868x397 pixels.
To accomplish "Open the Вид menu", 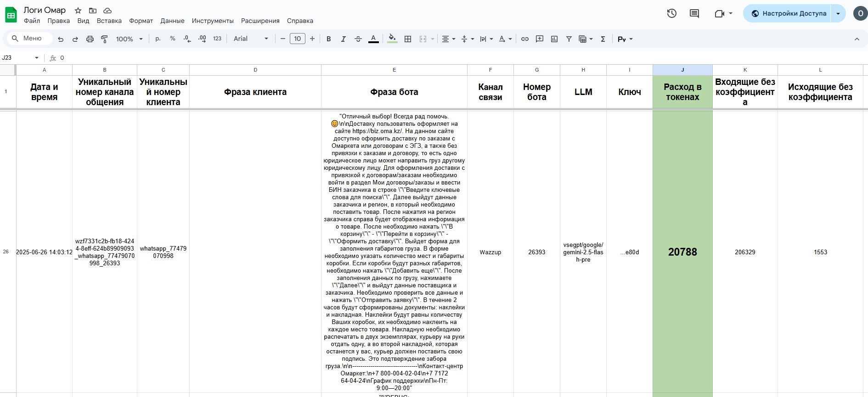I will point(83,21).
